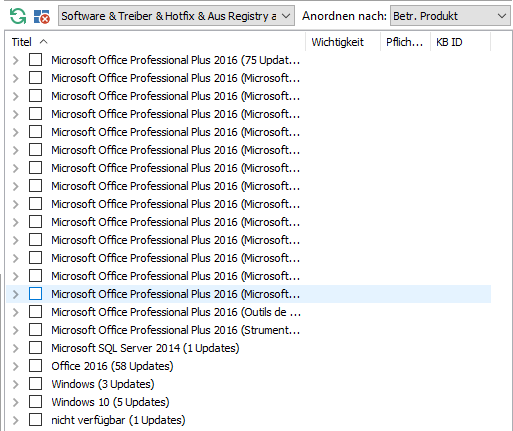Check the nicht verfügbar (1 Updates) checkbox
This screenshot has height=431, width=513.
click(35, 420)
